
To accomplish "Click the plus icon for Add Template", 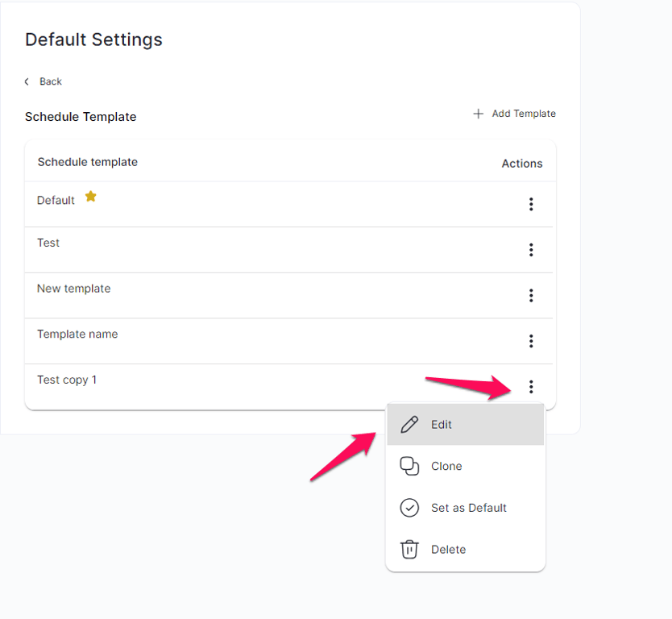I will (x=478, y=114).
